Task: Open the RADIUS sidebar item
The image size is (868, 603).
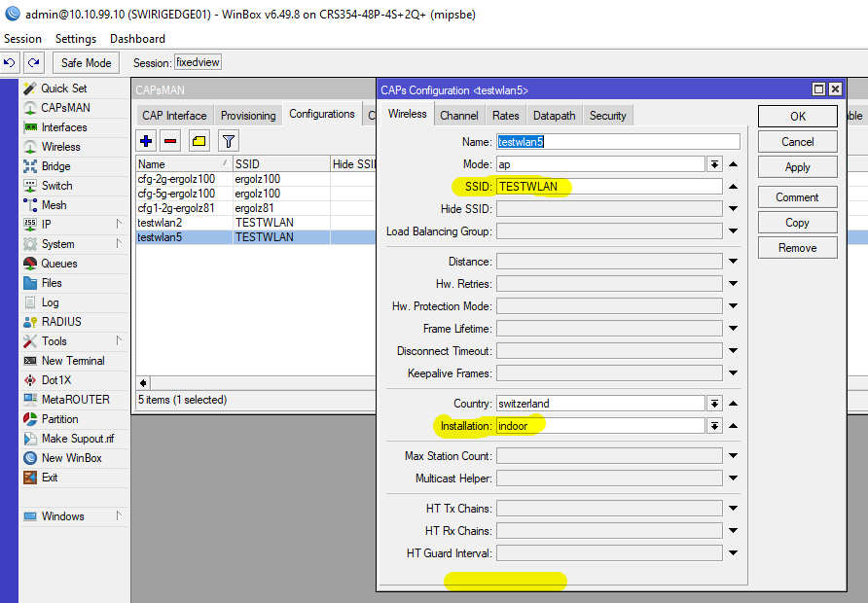Action: point(61,322)
